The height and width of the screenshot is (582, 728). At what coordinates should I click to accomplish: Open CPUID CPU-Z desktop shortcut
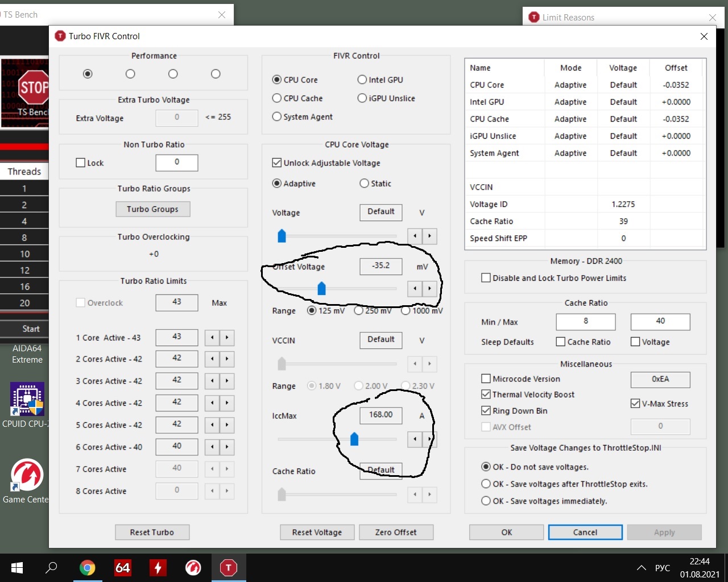pyautogui.click(x=27, y=405)
